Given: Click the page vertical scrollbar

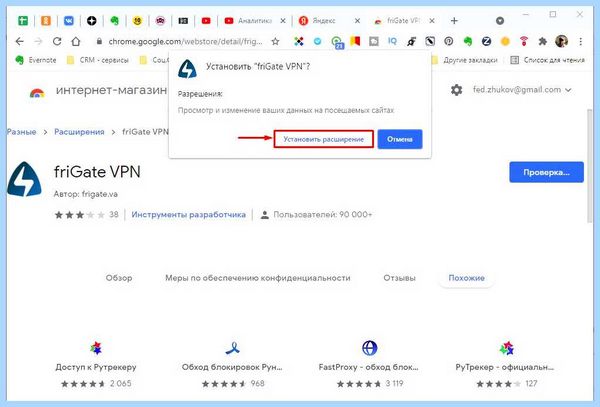Looking at the screenshot, I should pyautogui.click(x=589, y=165).
